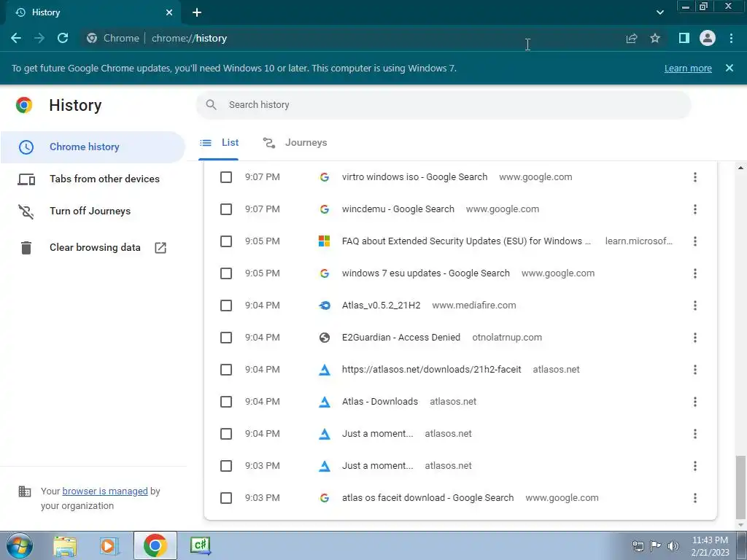Click the network tray icon
747x560 pixels.
(x=638, y=545)
